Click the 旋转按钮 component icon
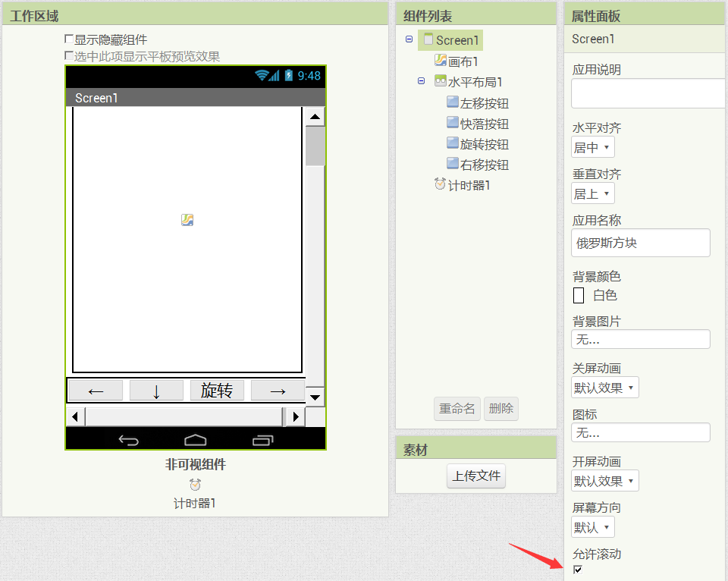728x581 pixels. pos(453,143)
